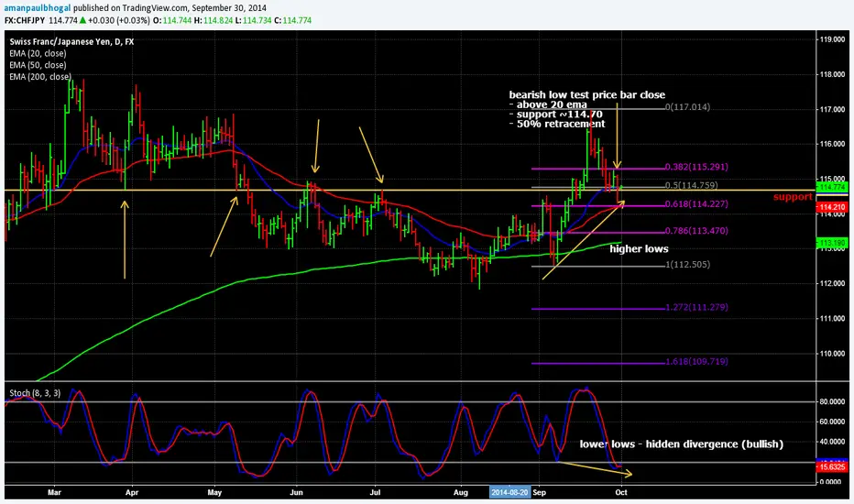854x504 pixels.
Task: Click the 118.000 price axis label
Action: [x=833, y=74]
